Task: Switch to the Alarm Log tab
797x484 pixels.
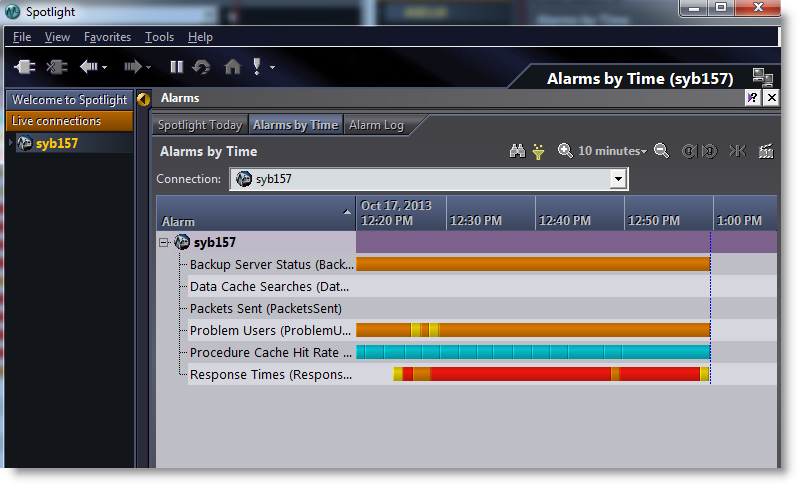Action: pos(377,125)
